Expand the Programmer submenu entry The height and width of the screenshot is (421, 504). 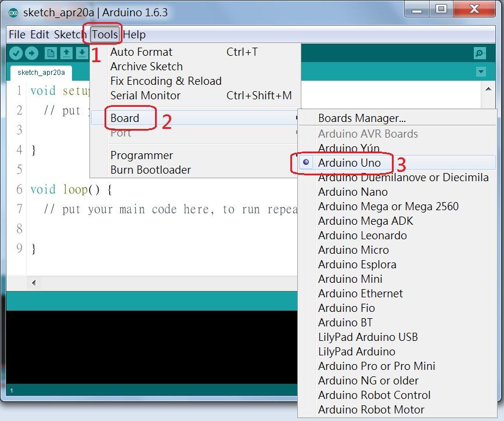195,155
